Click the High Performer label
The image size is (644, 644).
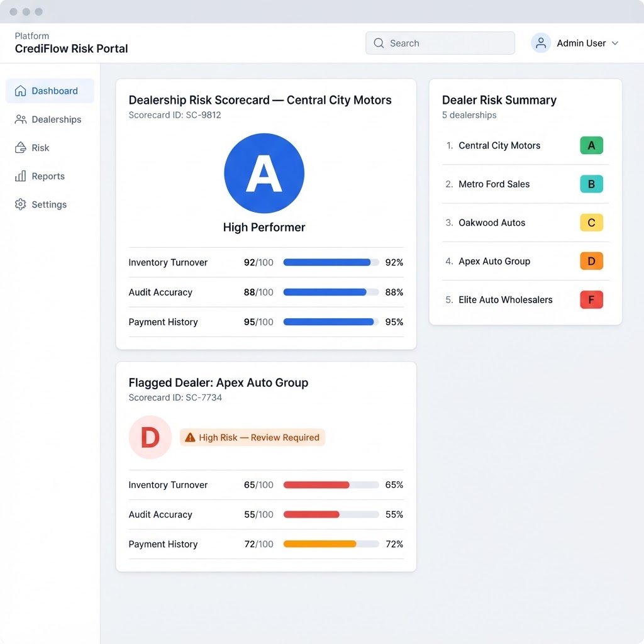coord(264,228)
